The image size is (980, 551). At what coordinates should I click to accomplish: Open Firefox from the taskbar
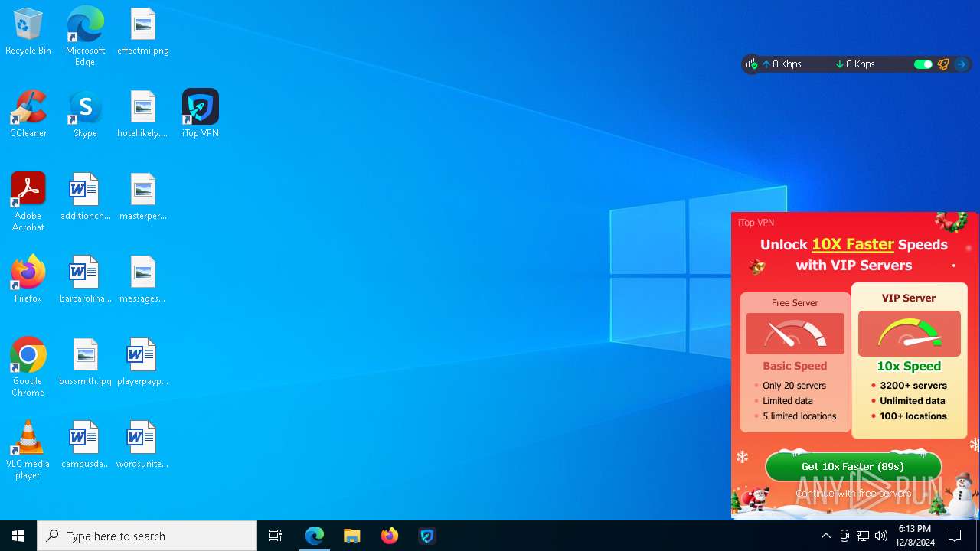(x=390, y=536)
